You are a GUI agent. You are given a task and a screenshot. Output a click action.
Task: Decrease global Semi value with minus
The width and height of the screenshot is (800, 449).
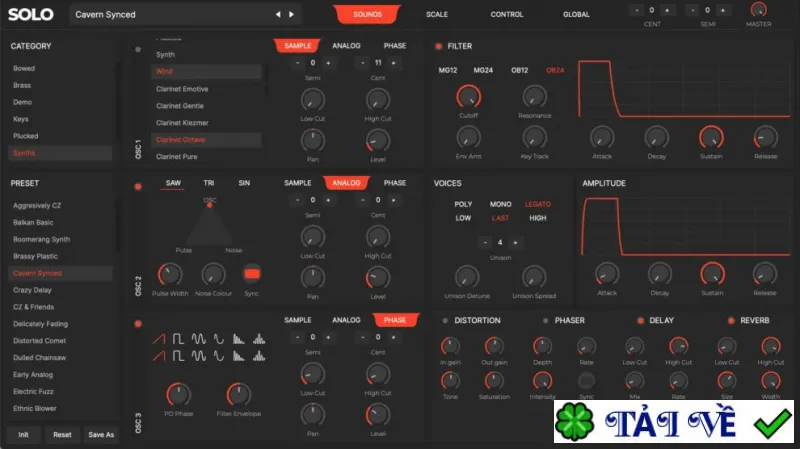692,10
